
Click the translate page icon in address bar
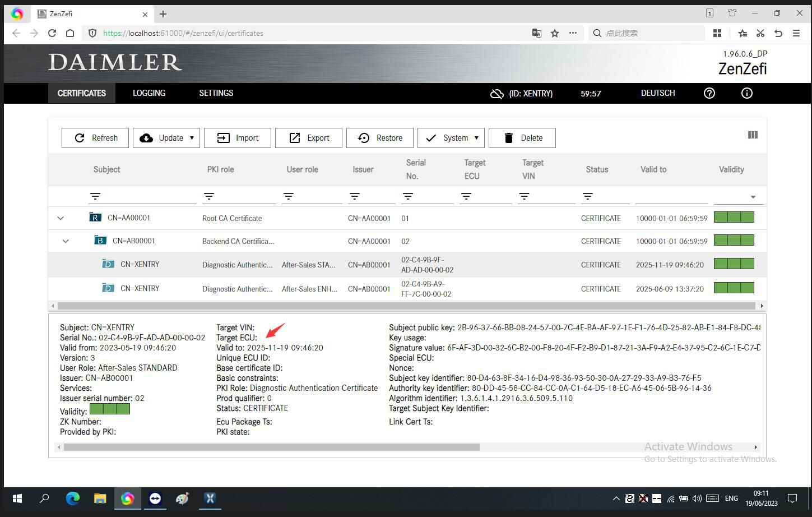(537, 33)
